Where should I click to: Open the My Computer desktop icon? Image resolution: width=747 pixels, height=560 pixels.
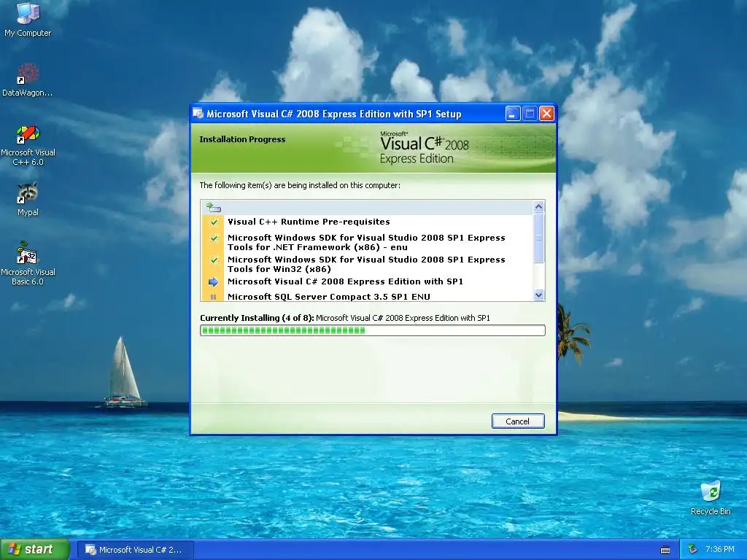(x=28, y=19)
